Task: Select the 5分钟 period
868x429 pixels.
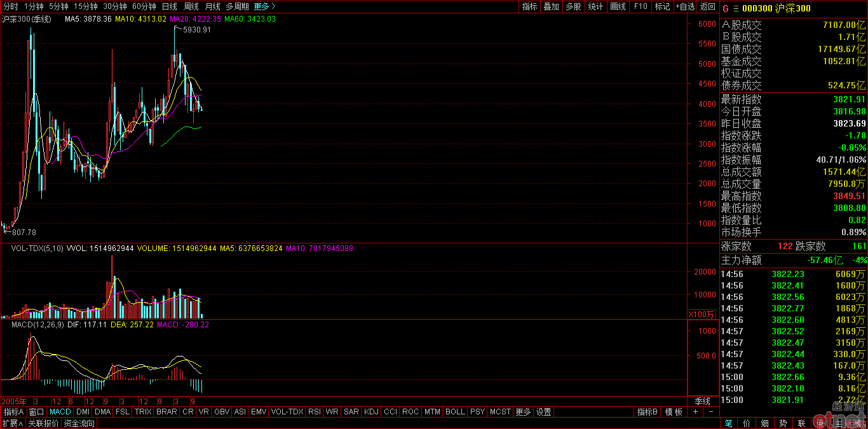Action: 58,6
